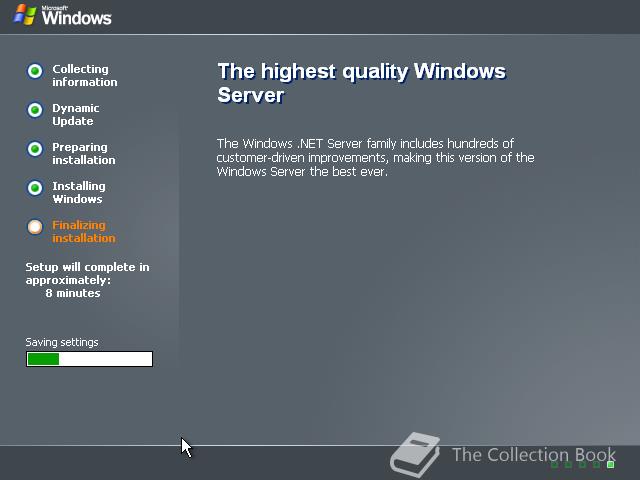Click the orange Finalizing installation label
The height and width of the screenshot is (480, 640).
pyautogui.click(x=84, y=231)
